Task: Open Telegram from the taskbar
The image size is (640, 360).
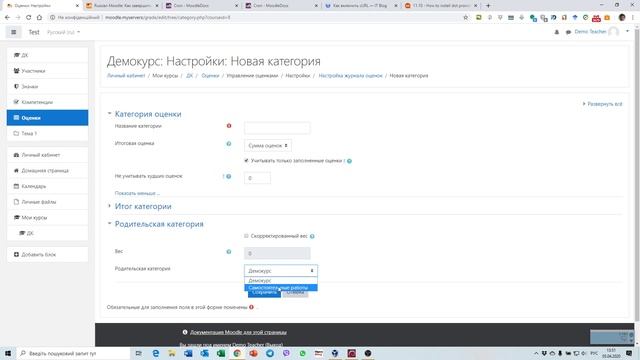Action: click(x=270, y=353)
